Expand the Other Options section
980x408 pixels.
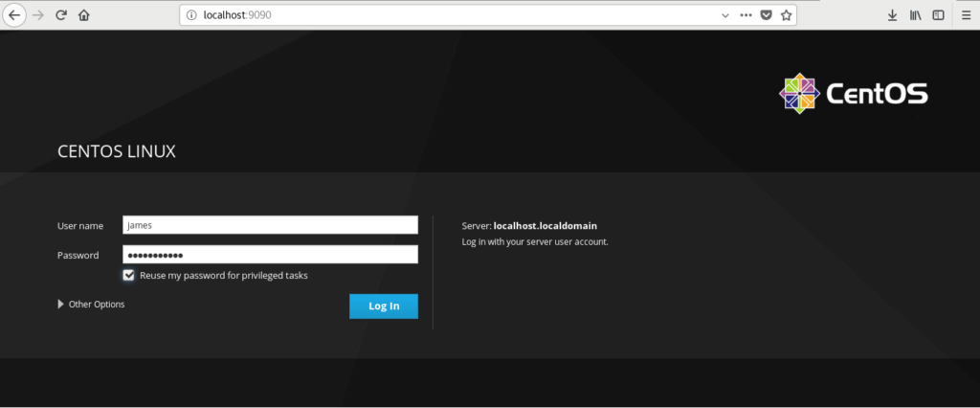click(91, 304)
